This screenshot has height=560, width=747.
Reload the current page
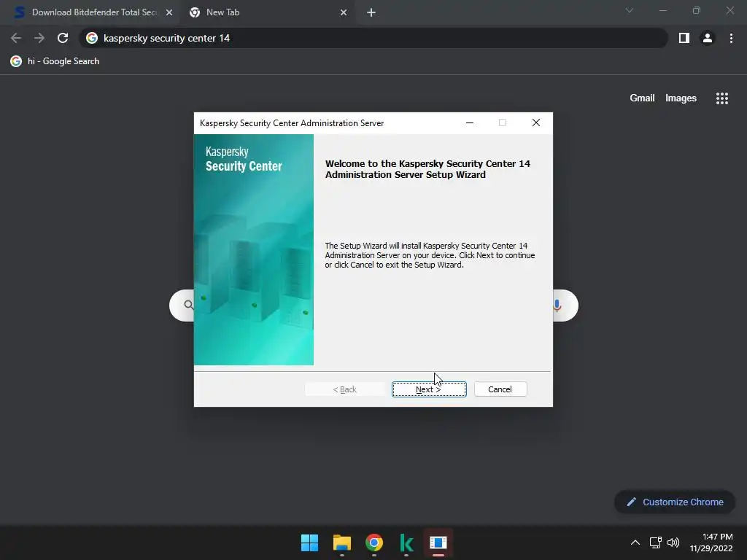point(63,38)
